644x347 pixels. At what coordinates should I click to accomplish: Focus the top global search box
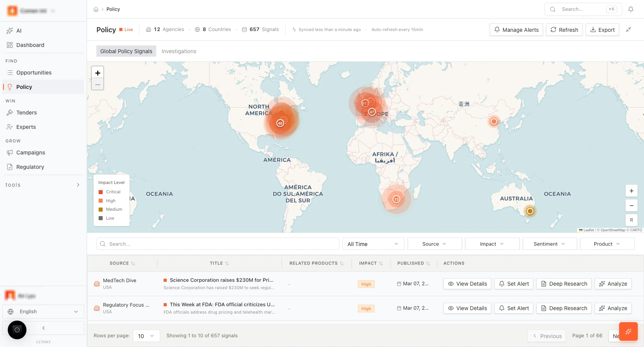point(583,9)
